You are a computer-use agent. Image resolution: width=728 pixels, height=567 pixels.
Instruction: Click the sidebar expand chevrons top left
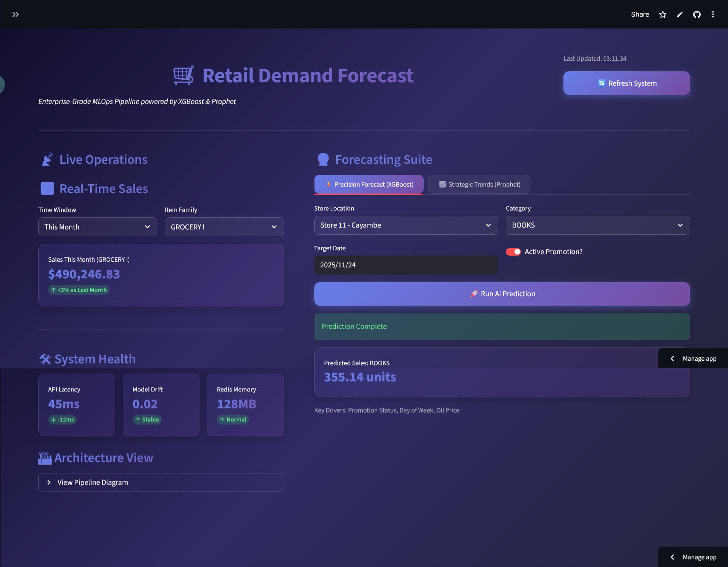16,14
